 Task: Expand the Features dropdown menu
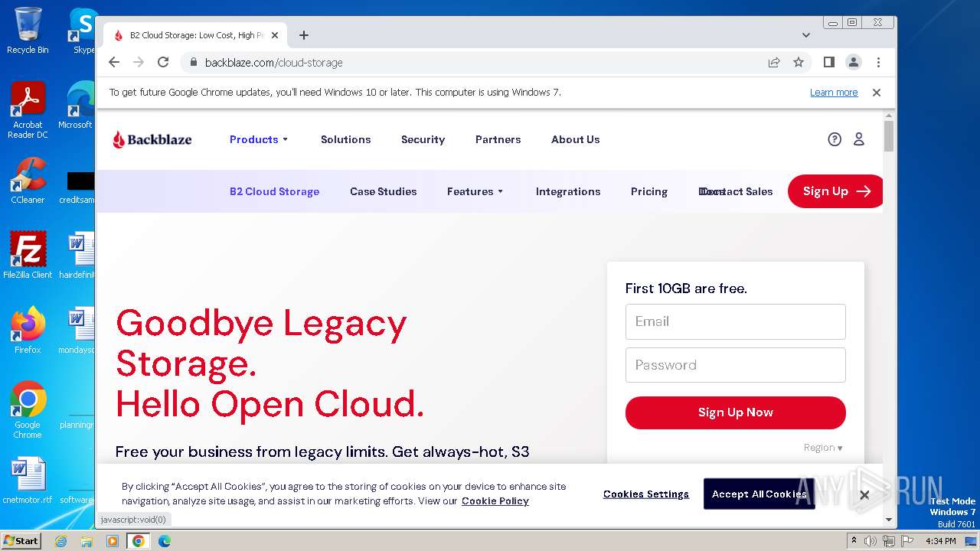coord(475,191)
